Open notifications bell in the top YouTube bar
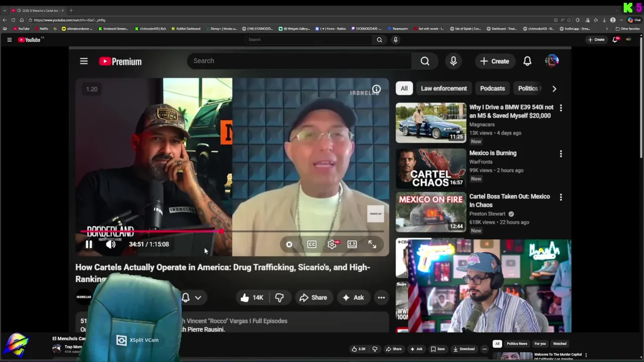644x362 pixels. point(615,40)
